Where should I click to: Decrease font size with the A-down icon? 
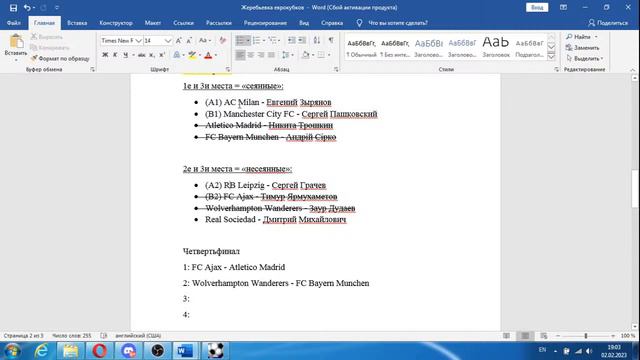click(189, 40)
